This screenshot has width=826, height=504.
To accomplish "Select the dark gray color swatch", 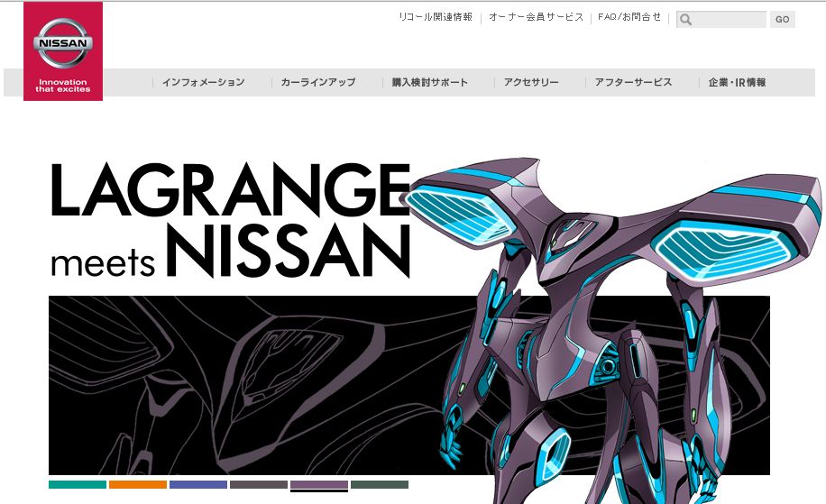I will [259, 485].
